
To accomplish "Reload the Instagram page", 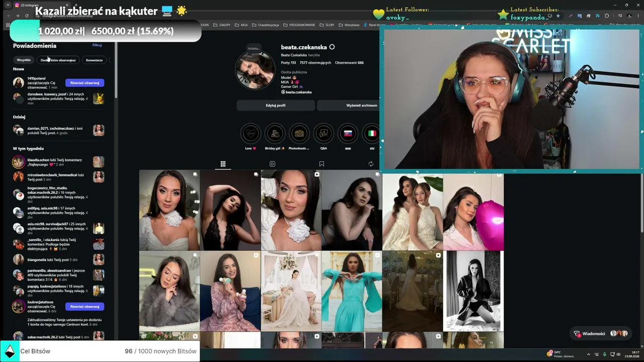I will click(27, 16).
